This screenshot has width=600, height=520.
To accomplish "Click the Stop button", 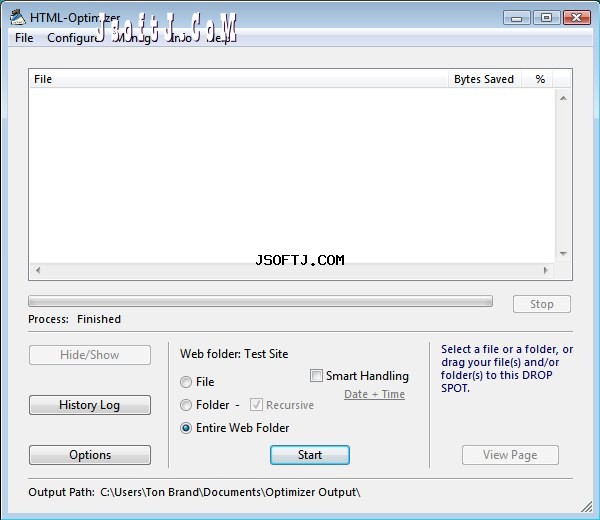I will [x=541, y=304].
